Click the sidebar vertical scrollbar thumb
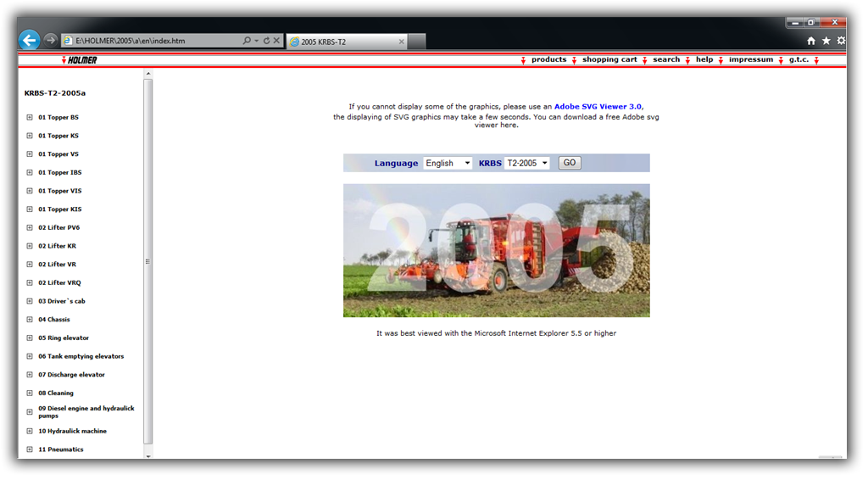Viewport: 868px width, 480px height. tap(147, 261)
